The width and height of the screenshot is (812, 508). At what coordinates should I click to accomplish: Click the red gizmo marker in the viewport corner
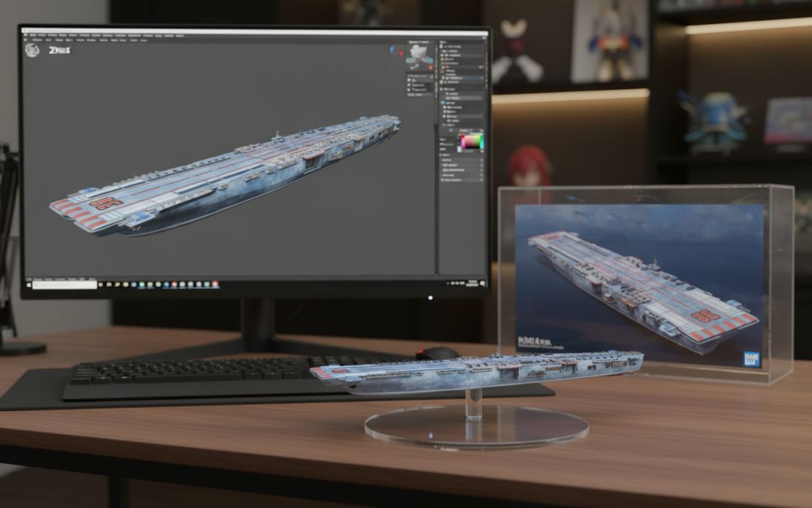[x=401, y=53]
